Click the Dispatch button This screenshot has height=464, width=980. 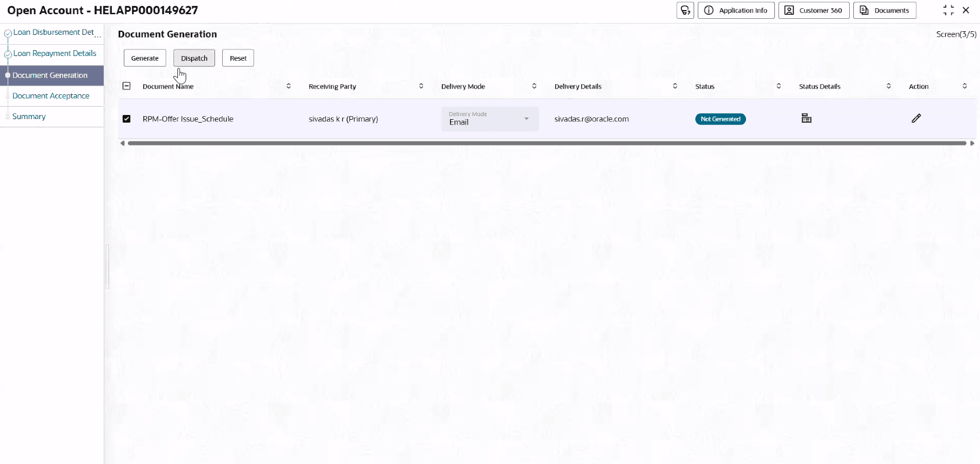[194, 58]
